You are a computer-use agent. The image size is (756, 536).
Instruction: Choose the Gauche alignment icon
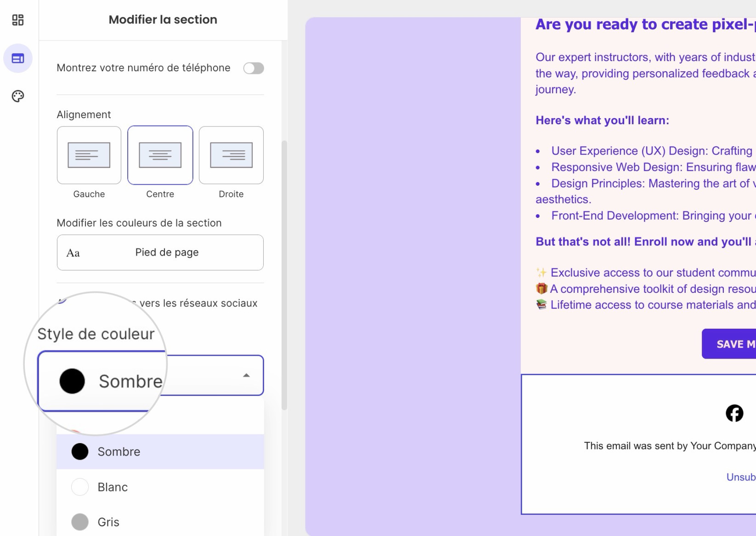click(89, 155)
